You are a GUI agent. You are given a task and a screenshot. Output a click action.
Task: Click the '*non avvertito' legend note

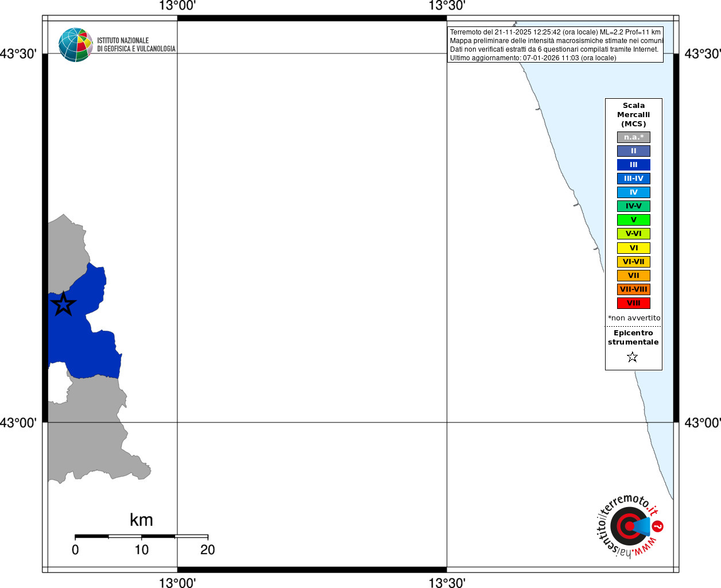(x=634, y=318)
